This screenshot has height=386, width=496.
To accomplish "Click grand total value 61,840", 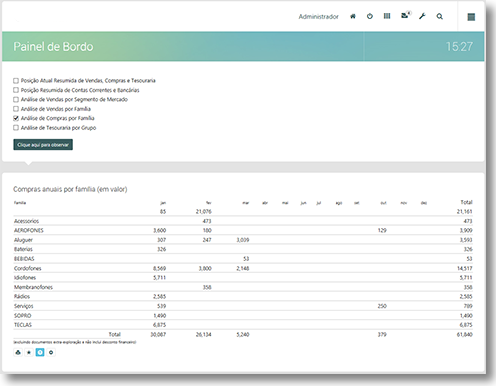I will coord(464,334).
